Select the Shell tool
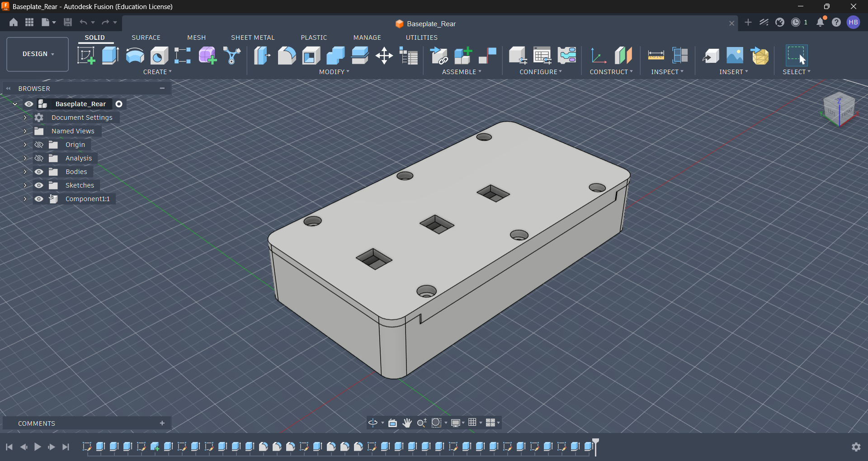This screenshot has width=868, height=461. [311, 56]
